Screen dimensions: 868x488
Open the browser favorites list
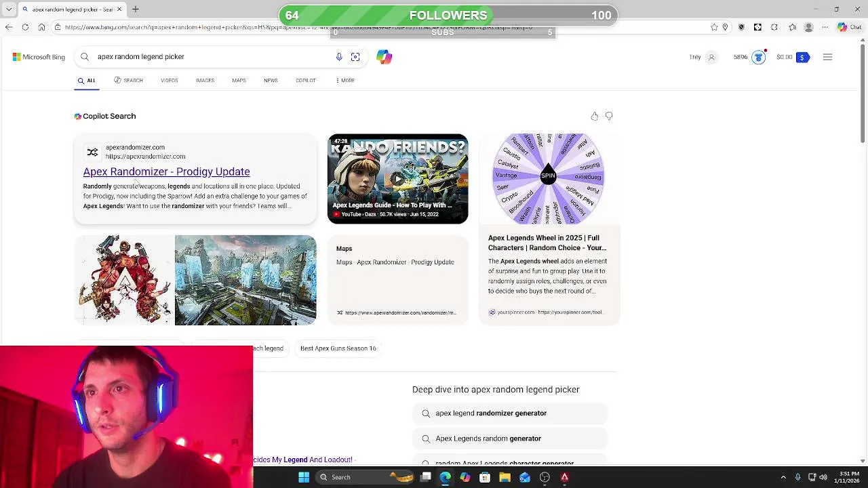792,27
